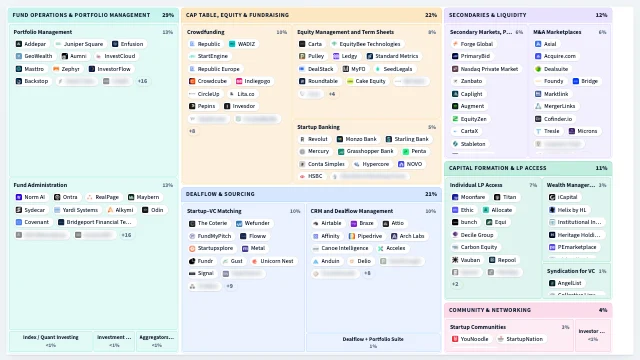Click the YouNoodle red icon

pos(455,339)
